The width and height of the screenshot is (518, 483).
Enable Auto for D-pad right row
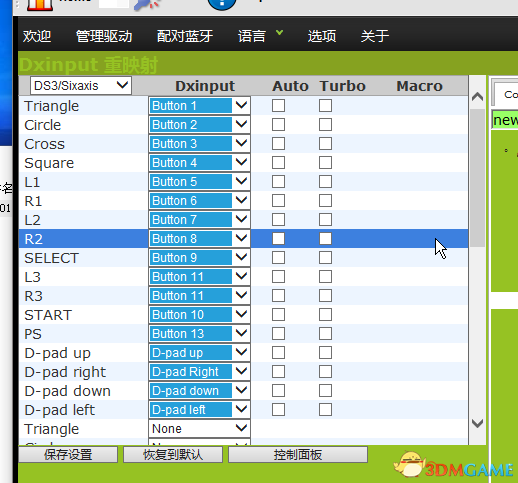[278, 372]
